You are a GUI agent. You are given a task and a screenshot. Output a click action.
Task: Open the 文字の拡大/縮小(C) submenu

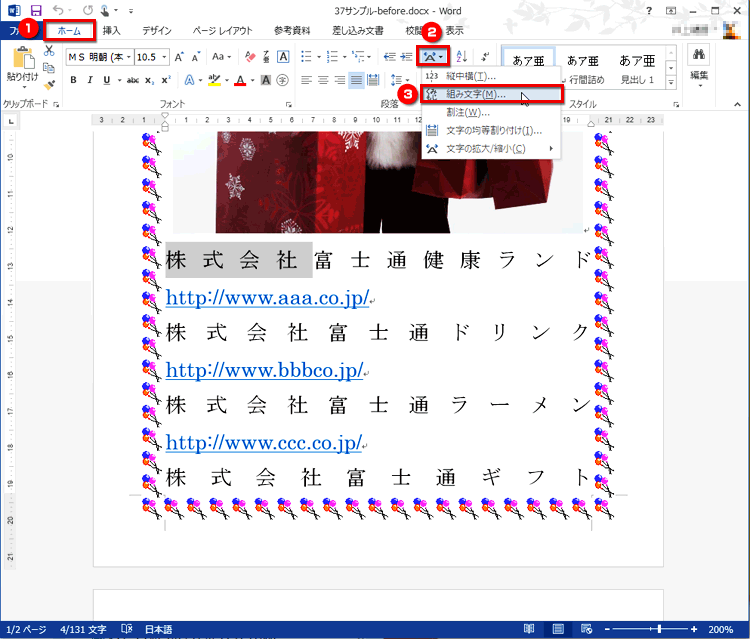(x=491, y=149)
